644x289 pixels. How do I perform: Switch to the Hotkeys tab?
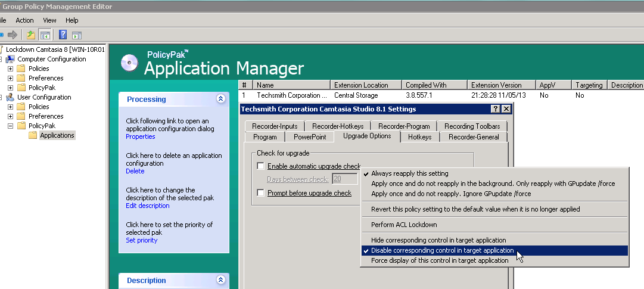point(420,137)
